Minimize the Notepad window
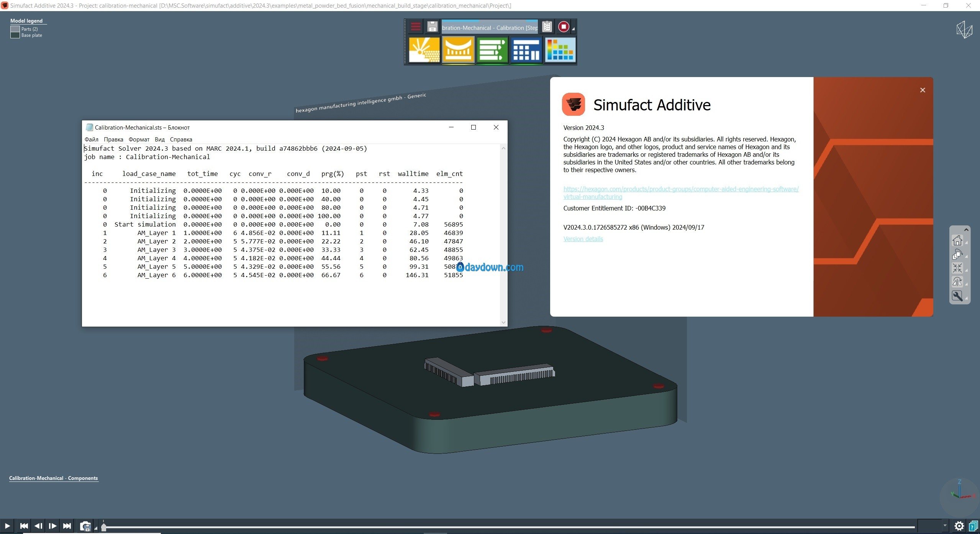The image size is (980, 534). (x=451, y=127)
